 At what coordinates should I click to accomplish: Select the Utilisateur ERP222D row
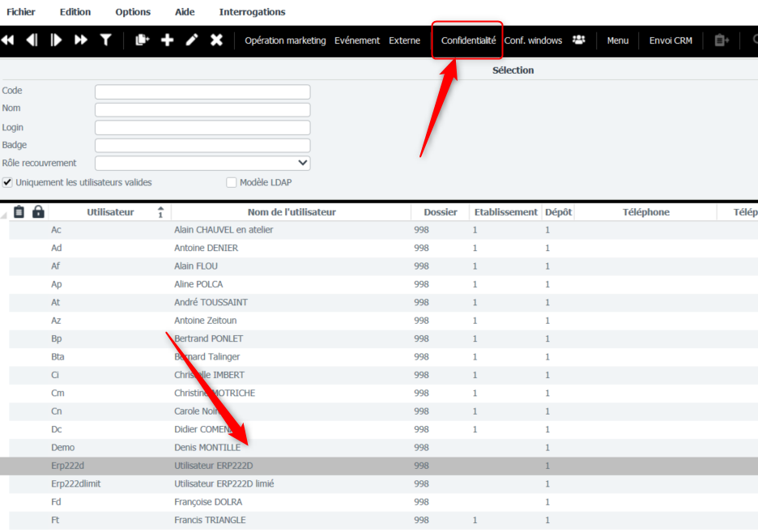379,466
